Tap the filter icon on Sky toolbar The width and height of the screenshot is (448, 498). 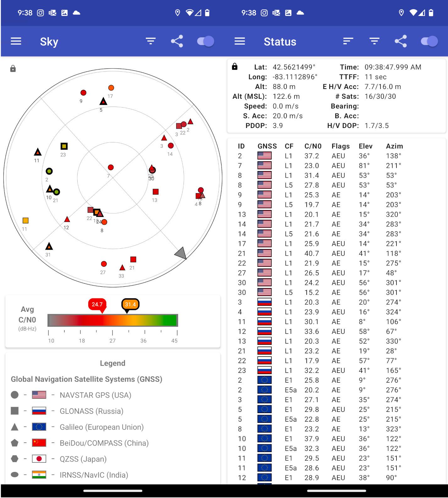(x=151, y=41)
